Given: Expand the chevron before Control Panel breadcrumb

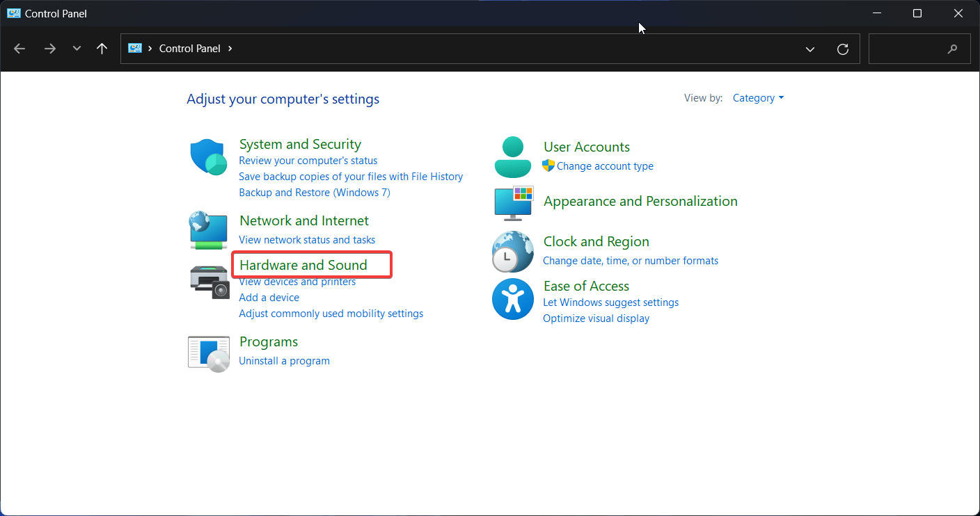Looking at the screenshot, I should coord(150,49).
